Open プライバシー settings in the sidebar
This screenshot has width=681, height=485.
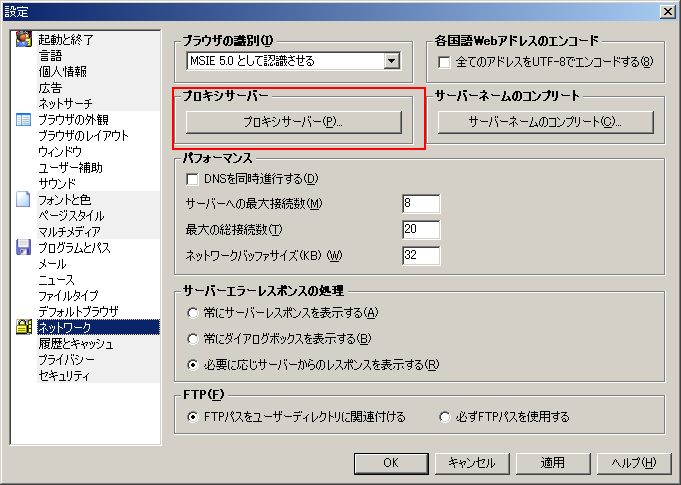point(66,360)
